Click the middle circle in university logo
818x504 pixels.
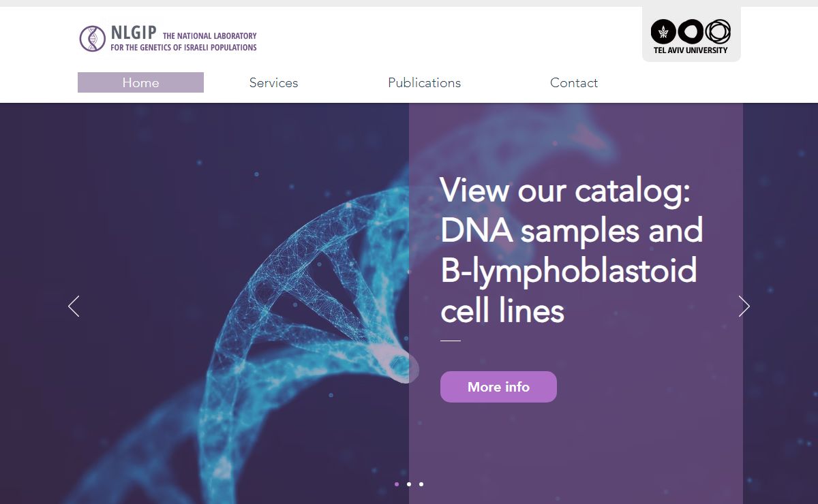click(x=691, y=31)
